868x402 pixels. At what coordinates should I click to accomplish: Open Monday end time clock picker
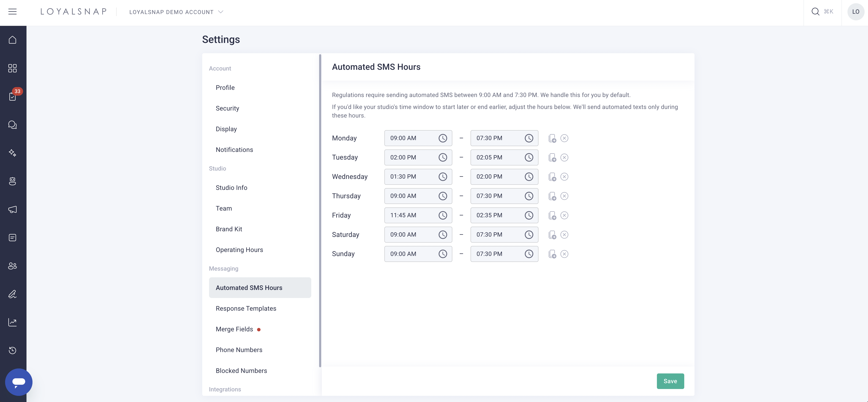pos(529,138)
